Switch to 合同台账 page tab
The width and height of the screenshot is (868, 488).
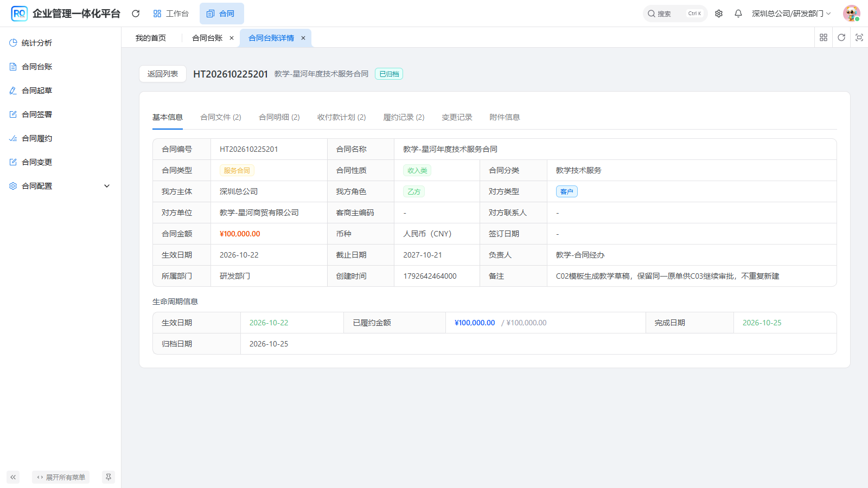pos(207,38)
